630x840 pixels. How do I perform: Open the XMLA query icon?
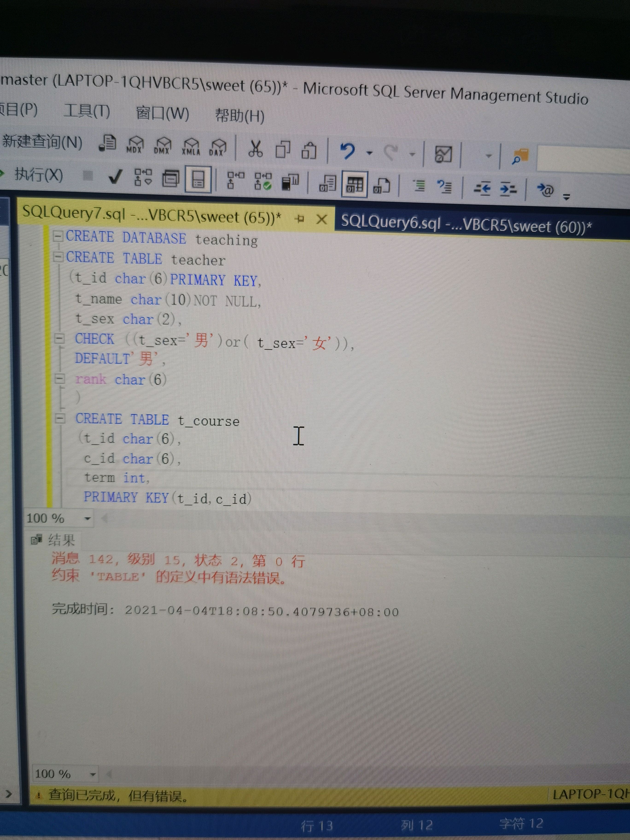point(191,147)
